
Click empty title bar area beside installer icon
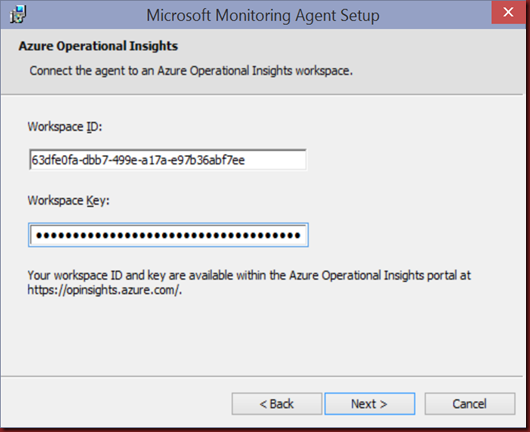click(85, 15)
